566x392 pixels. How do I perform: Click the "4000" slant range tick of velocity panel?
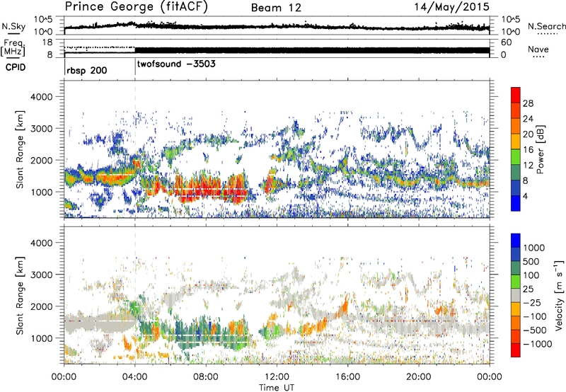point(41,243)
